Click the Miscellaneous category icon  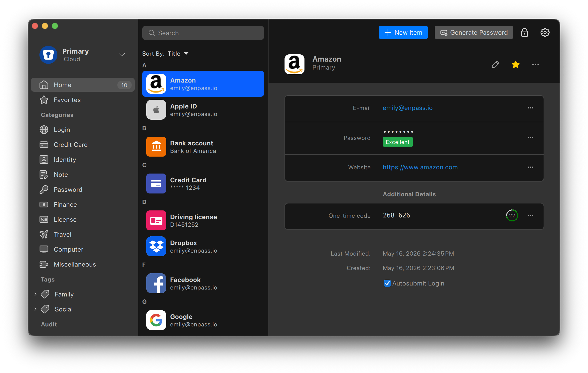pyautogui.click(x=44, y=264)
